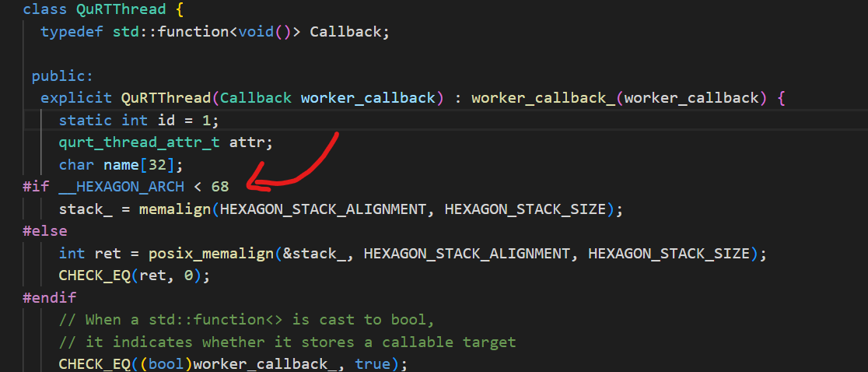Place cursor on the #else directive

pos(45,231)
